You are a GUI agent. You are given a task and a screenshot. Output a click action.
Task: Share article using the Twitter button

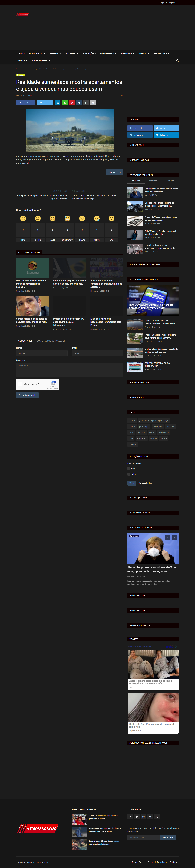pyautogui.click(x=45, y=103)
